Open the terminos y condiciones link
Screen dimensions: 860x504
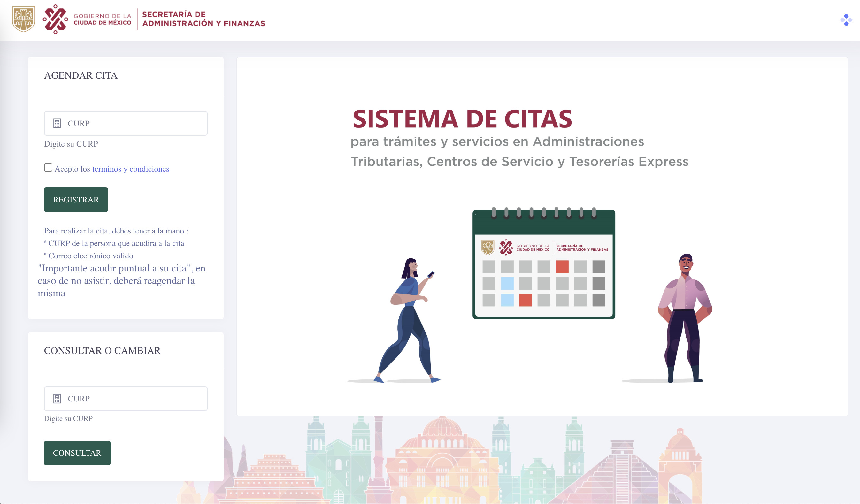130,169
